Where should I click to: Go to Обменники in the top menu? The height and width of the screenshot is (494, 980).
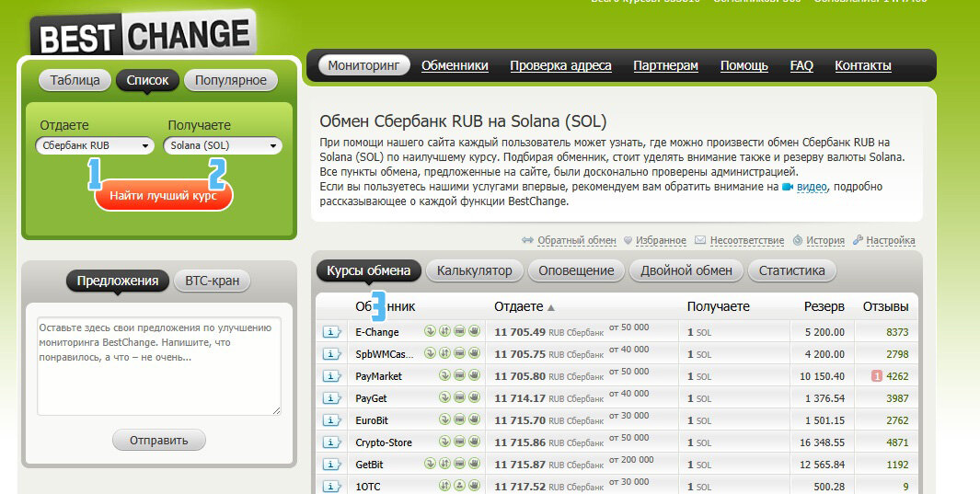[455, 65]
